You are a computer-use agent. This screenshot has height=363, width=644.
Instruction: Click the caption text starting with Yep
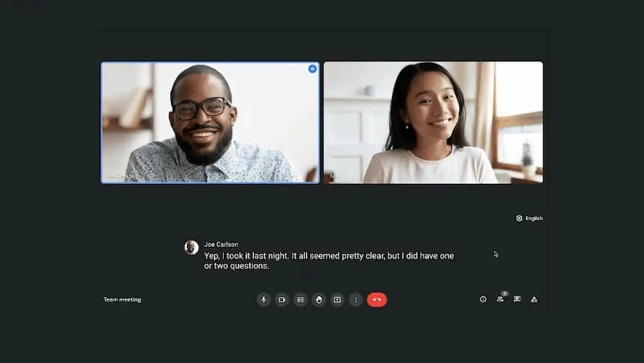pyautogui.click(x=329, y=260)
